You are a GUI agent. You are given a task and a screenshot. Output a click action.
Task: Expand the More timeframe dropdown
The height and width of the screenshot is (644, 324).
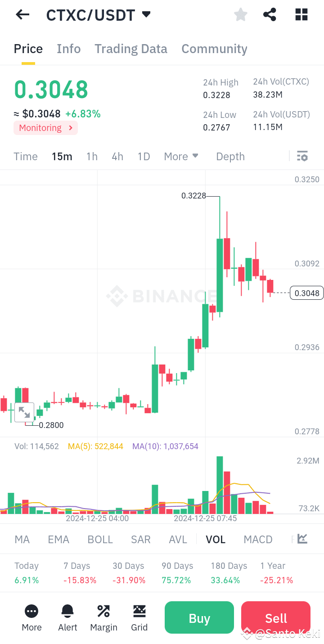(181, 156)
